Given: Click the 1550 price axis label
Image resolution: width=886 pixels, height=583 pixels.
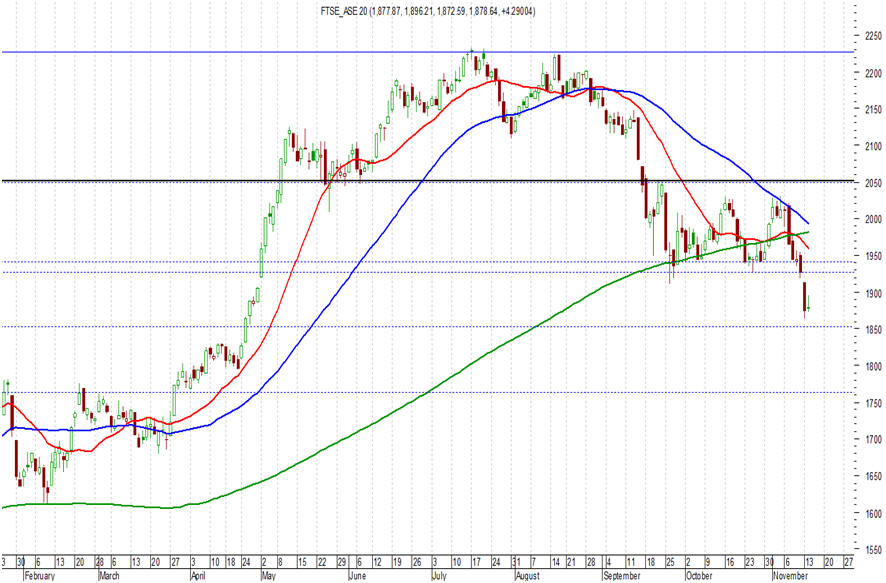Looking at the screenshot, I should coord(873,550).
